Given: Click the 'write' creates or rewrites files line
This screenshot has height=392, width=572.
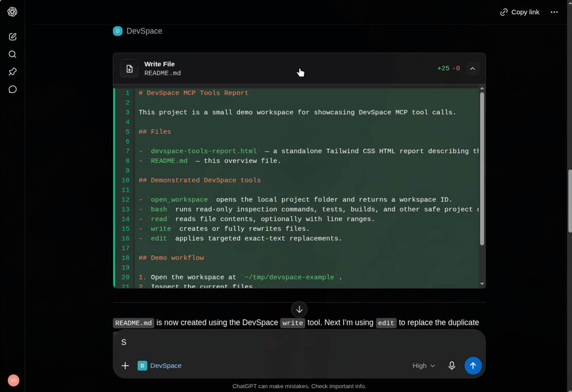Looking at the screenshot, I should [x=224, y=229].
